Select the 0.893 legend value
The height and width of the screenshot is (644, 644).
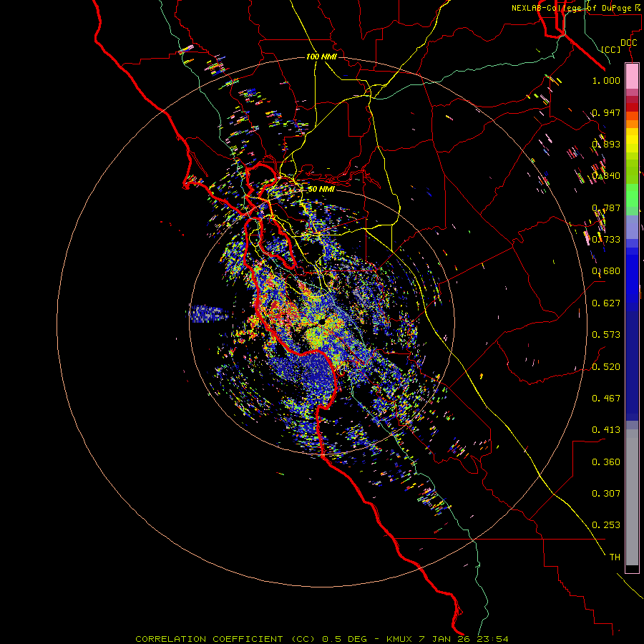(606, 144)
